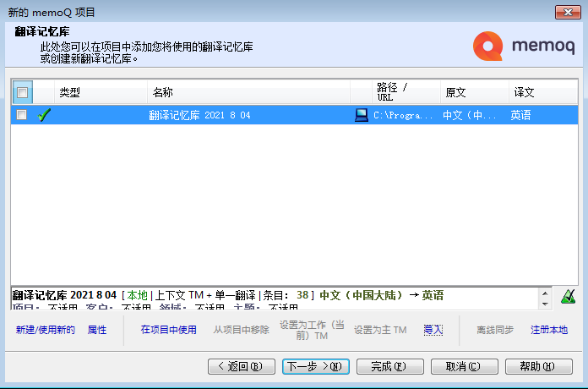Screen dimensions: 588x389
Task: Click 设置为工作（当前）TM link
Action: tap(312, 330)
